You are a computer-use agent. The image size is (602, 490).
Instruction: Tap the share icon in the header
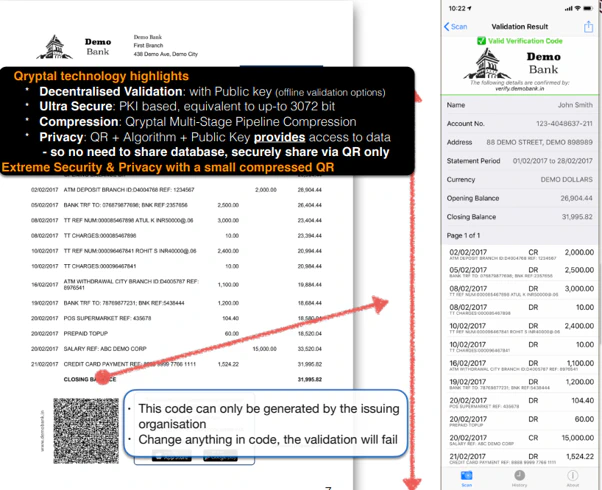coord(587,26)
